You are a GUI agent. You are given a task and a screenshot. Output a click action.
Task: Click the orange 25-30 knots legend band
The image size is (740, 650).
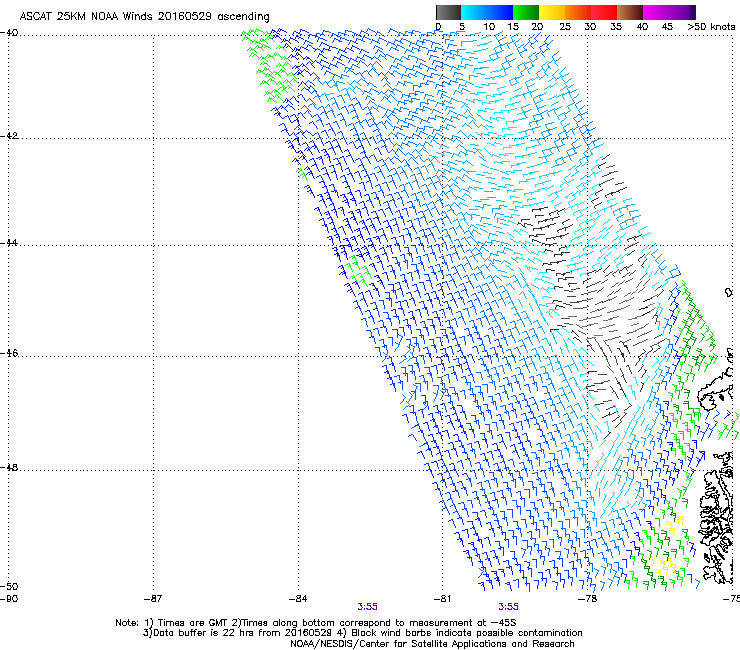click(x=578, y=12)
